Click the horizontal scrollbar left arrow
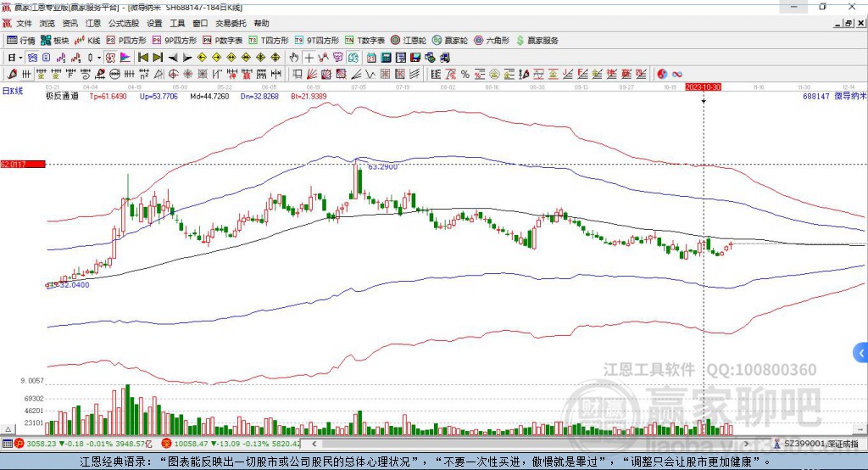Screen dimensions: 868x470 pos(314,444)
